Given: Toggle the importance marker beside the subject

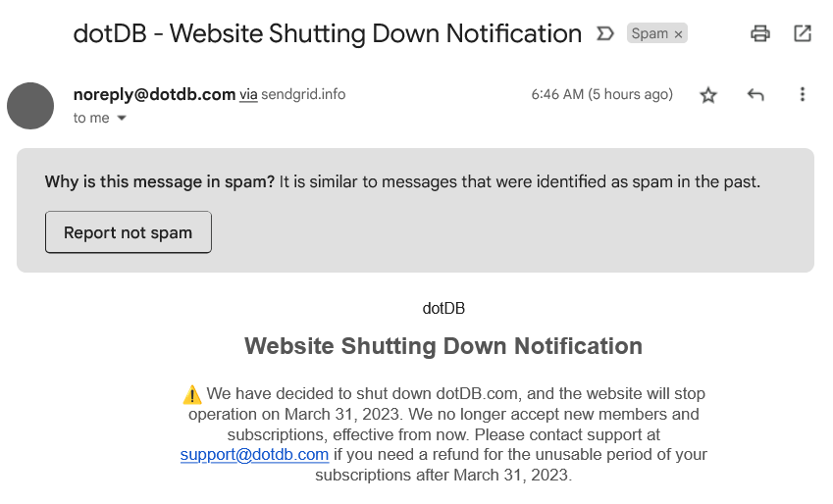Looking at the screenshot, I should coord(605,34).
